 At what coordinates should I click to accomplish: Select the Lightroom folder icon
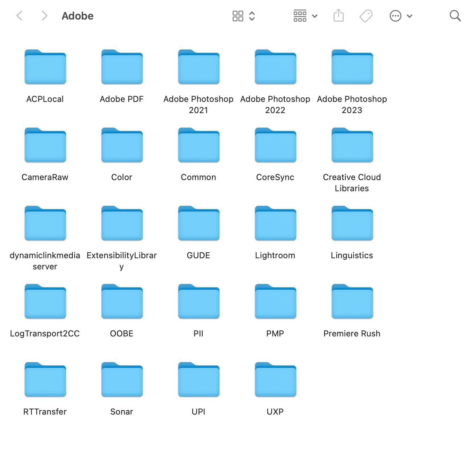point(276,223)
